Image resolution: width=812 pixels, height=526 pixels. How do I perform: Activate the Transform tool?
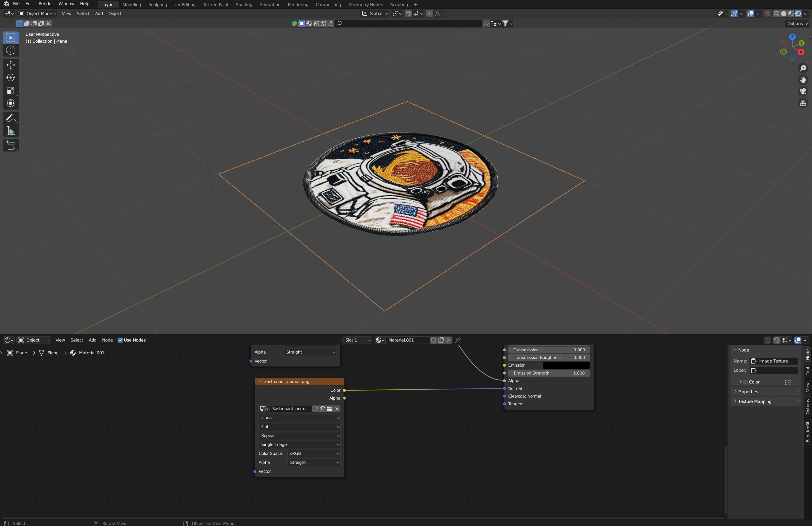click(10, 103)
